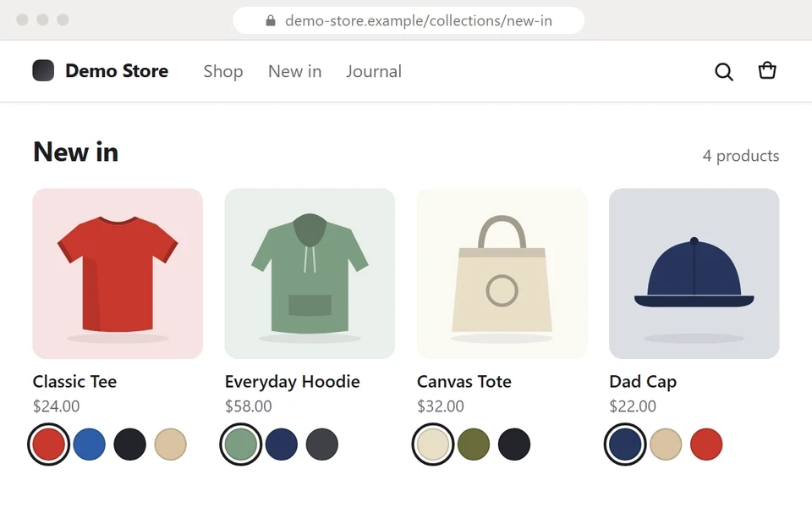Open the Canvas Tote title link
Viewport: 812px width, 508px height.
point(464,382)
